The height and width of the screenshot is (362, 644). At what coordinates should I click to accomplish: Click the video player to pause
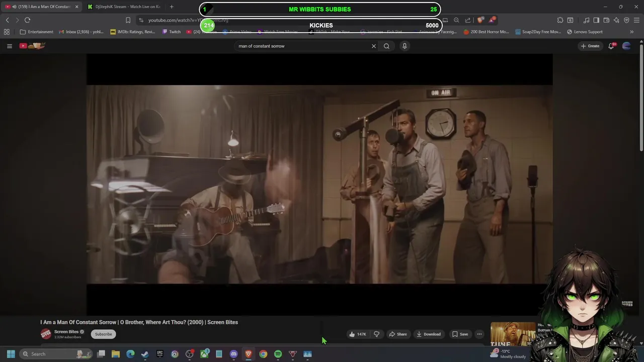pyautogui.click(x=319, y=184)
